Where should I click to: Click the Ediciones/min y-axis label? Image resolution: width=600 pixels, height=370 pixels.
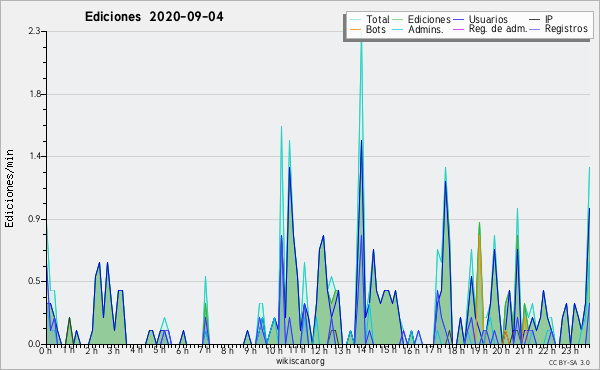[x=9, y=188]
